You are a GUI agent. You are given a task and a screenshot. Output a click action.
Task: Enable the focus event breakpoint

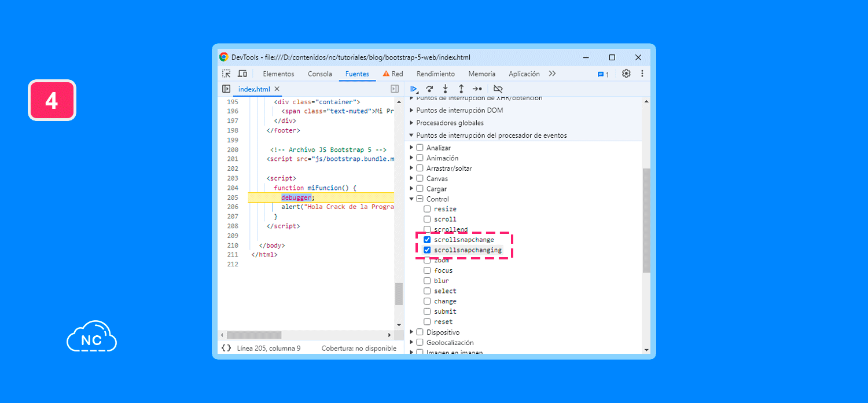point(427,270)
